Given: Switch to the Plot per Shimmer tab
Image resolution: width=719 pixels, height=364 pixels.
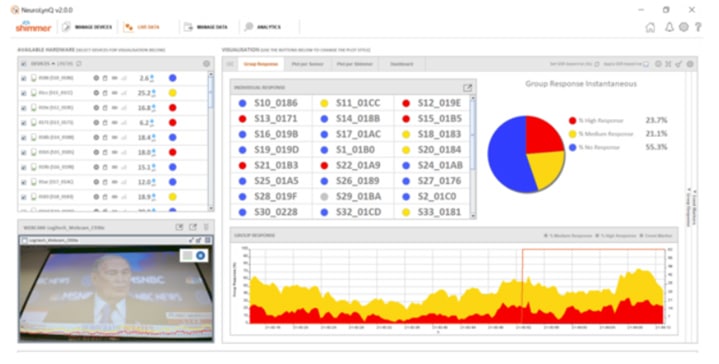Looking at the screenshot, I should [354, 64].
